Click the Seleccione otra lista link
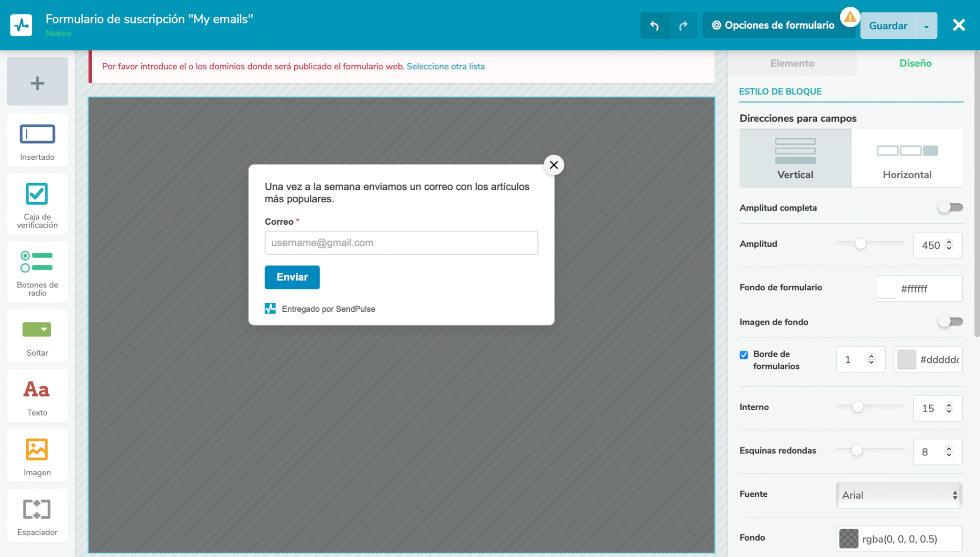 pyautogui.click(x=445, y=66)
